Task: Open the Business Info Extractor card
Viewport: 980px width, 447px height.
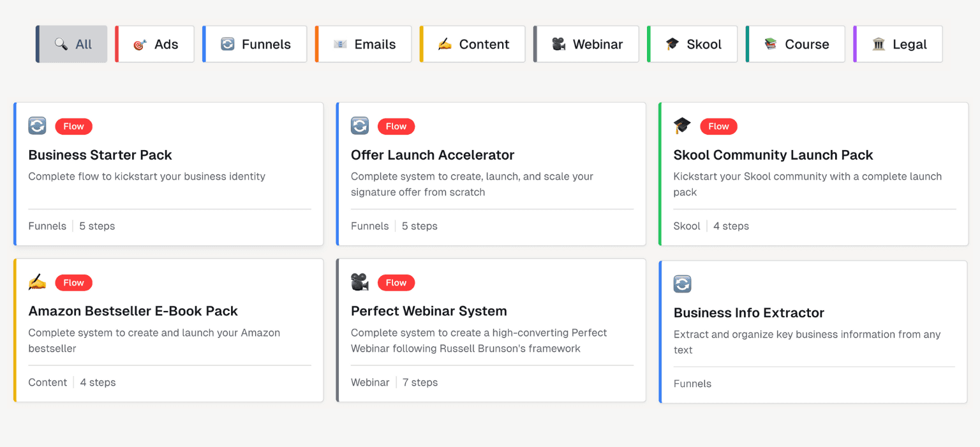Action: point(813,330)
